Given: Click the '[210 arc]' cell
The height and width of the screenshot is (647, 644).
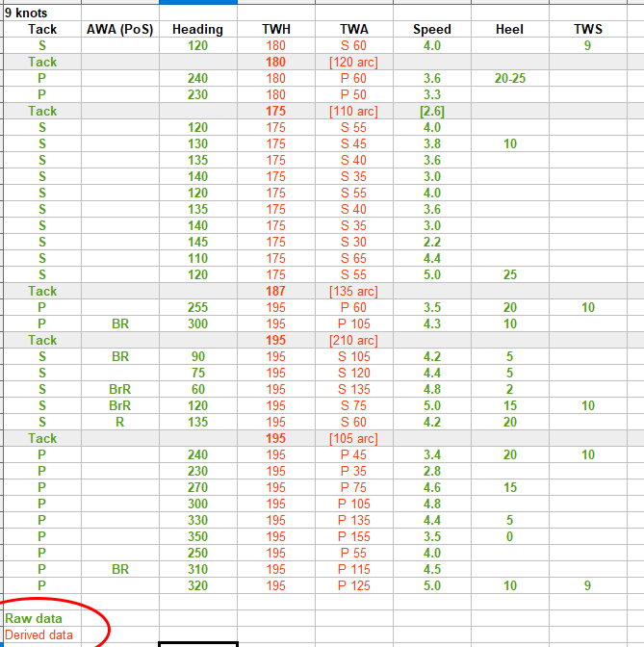Looking at the screenshot, I should click(x=354, y=340).
